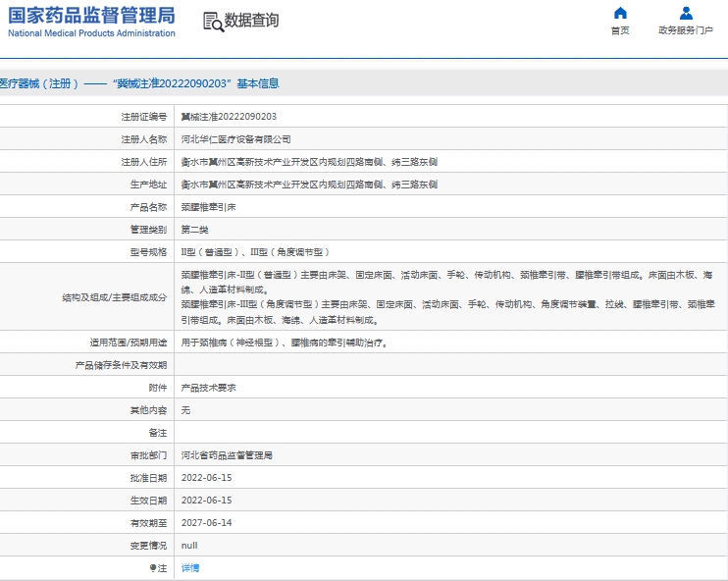This screenshot has height=581, width=728.
Task: Click the home (首页) house icon
Action: coord(620,13)
